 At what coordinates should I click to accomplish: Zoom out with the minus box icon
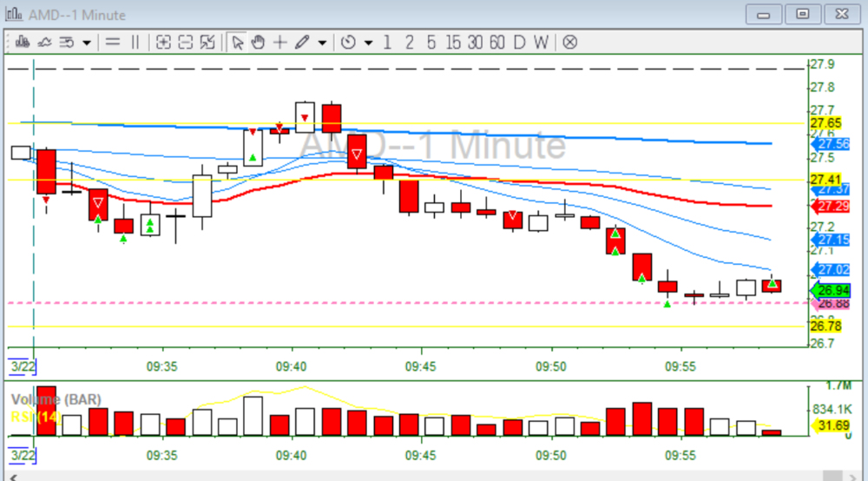tap(185, 42)
